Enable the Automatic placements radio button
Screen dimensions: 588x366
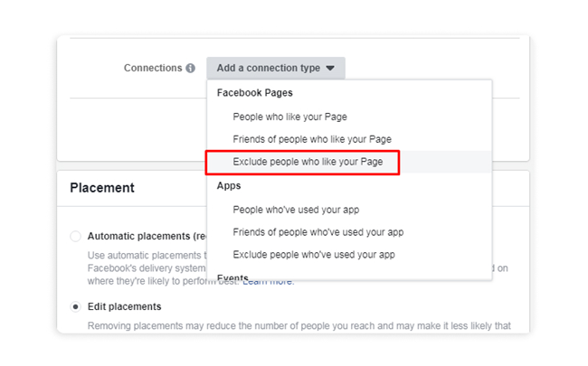pos(75,237)
